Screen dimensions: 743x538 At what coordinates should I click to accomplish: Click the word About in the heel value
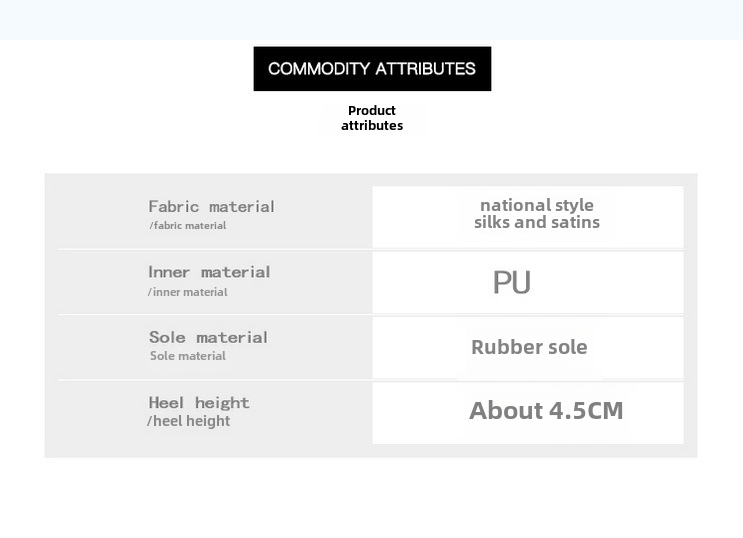click(x=505, y=410)
